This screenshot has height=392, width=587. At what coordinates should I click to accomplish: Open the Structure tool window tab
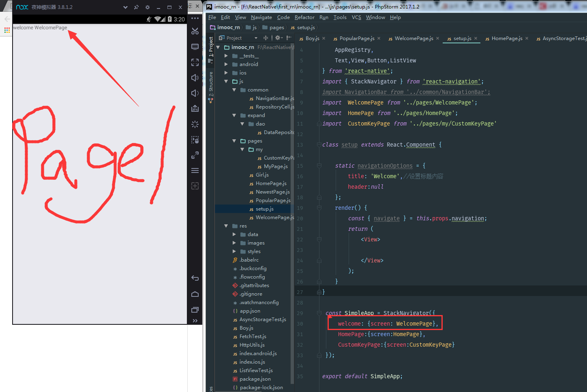pos(211,87)
